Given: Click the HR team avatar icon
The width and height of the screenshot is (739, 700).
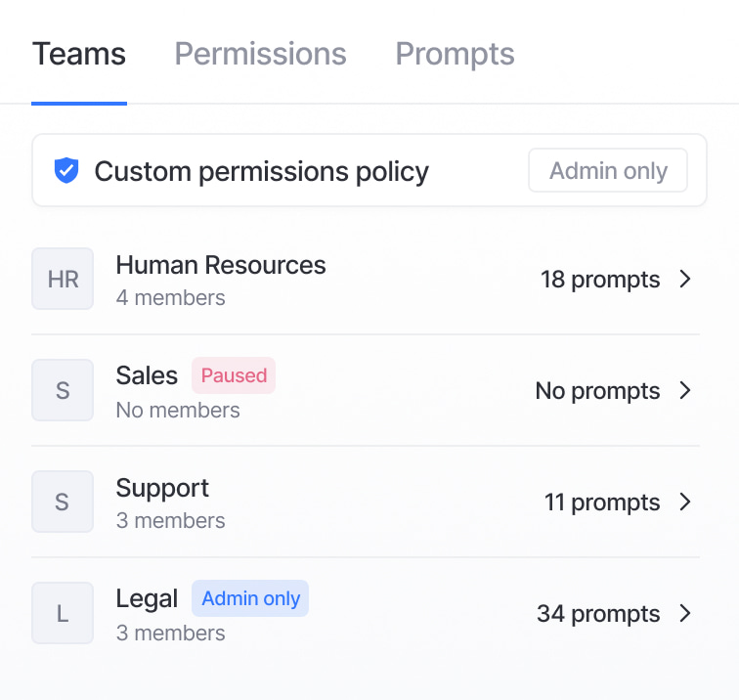Looking at the screenshot, I should 63,279.
